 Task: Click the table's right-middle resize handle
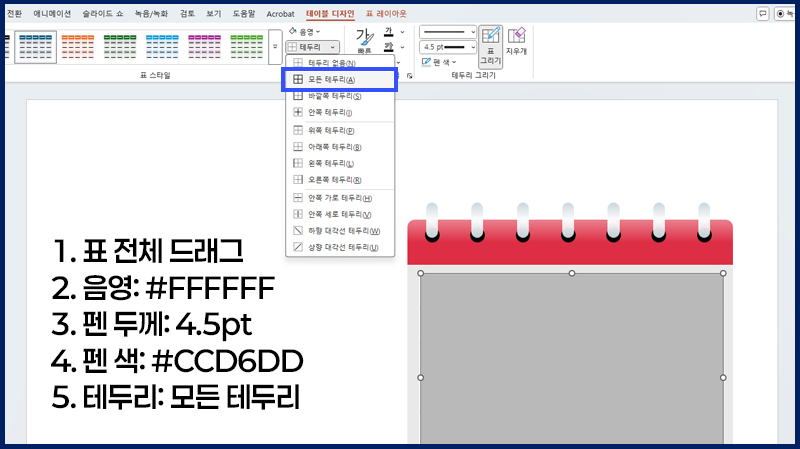[x=723, y=378]
